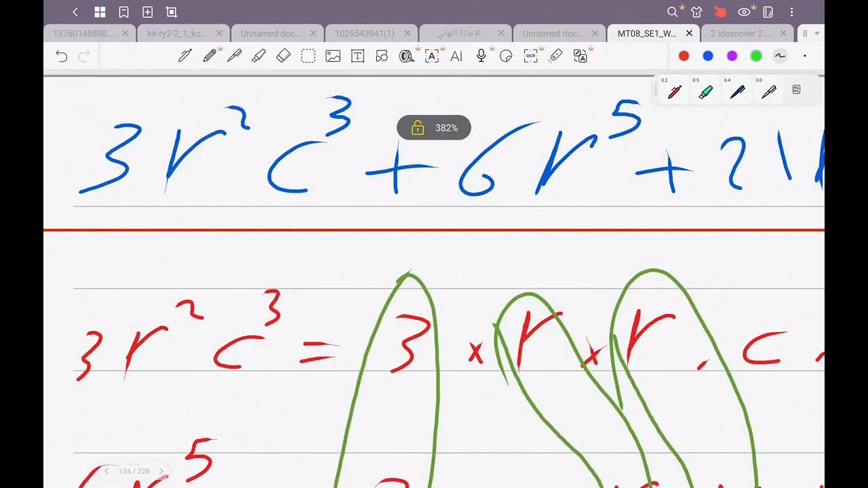This screenshot has width=868, height=488.
Task: Select the fountain pen tool
Action: tap(185, 56)
